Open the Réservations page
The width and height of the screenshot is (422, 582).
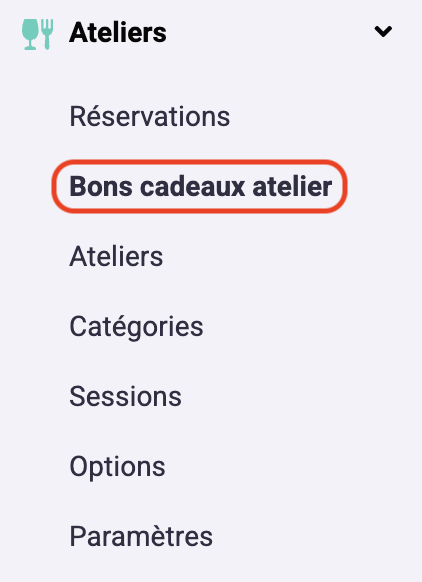pyautogui.click(x=150, y=117)
